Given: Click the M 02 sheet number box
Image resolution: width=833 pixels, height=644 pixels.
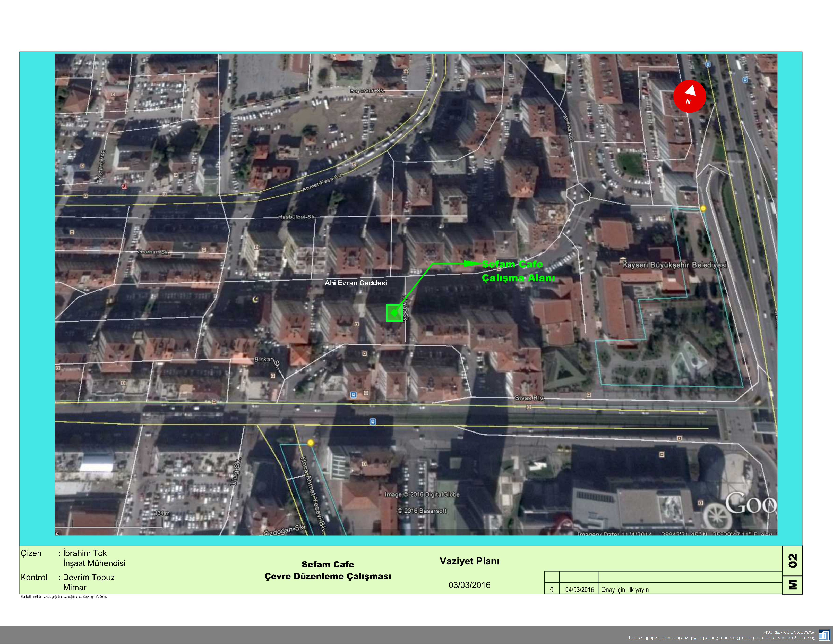Looking at the screenshot, I should point(792,570).
